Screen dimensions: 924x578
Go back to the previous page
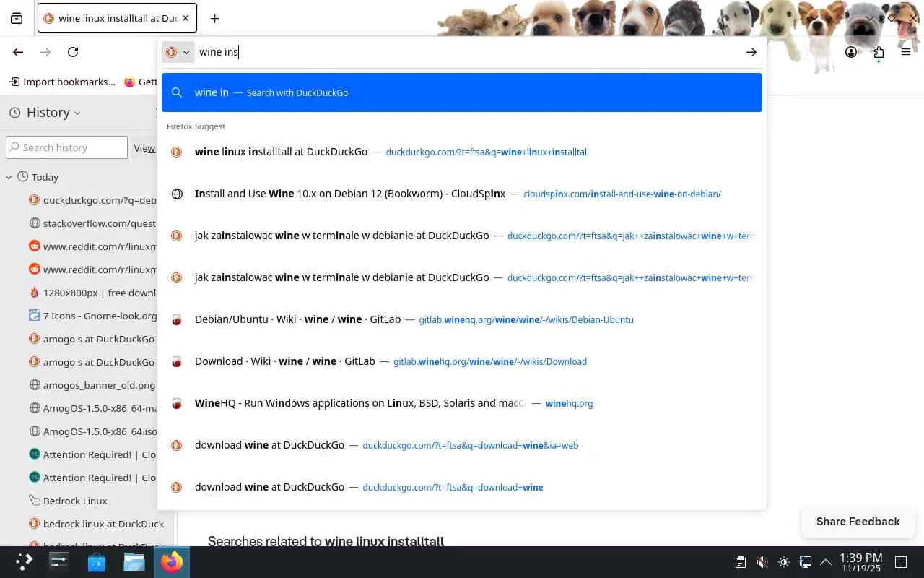tap(18, 52)
